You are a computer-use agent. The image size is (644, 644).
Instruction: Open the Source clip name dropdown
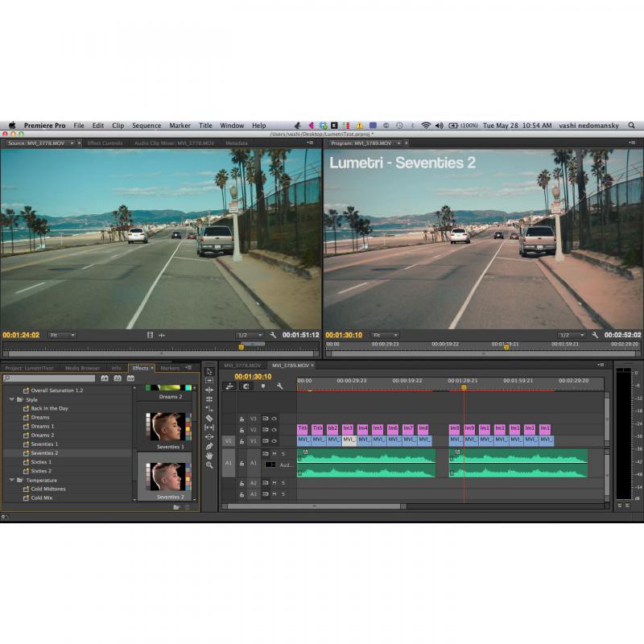pos(72,143)
